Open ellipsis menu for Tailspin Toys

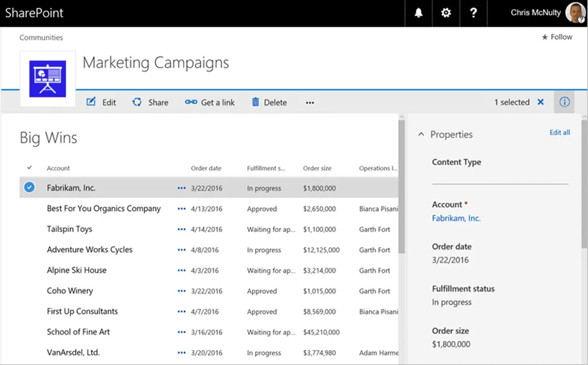pos(181,229)
